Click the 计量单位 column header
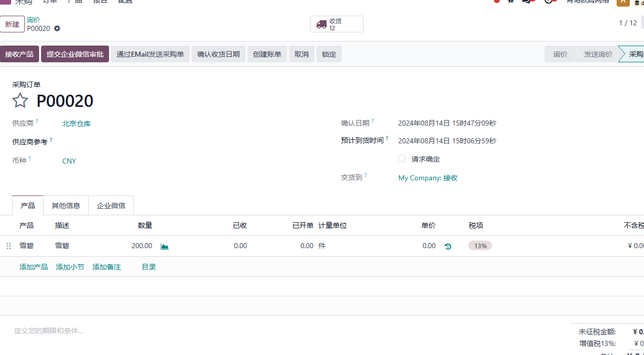 (x=333, y=225)
